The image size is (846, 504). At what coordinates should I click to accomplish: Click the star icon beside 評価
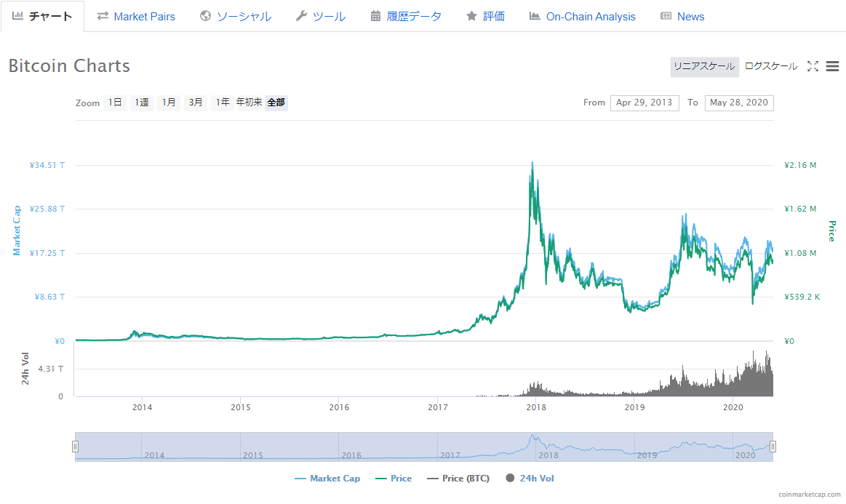click(x=471, y=16)
